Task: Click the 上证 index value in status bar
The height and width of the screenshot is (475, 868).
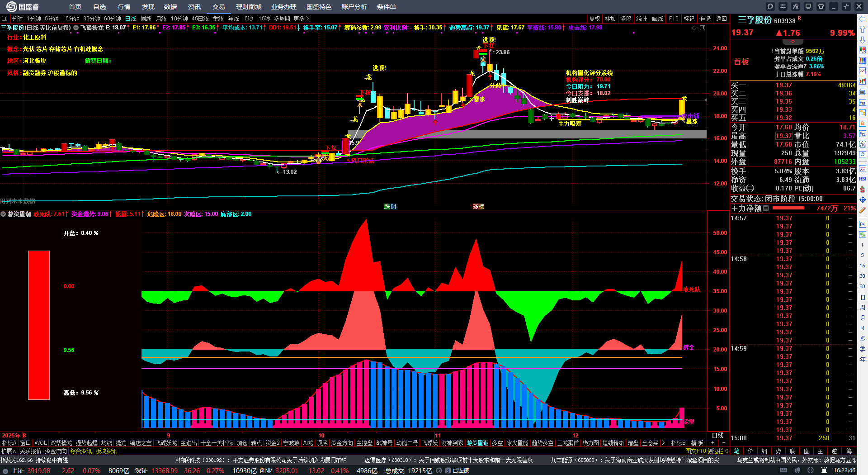Action: [x=39, y=470]
